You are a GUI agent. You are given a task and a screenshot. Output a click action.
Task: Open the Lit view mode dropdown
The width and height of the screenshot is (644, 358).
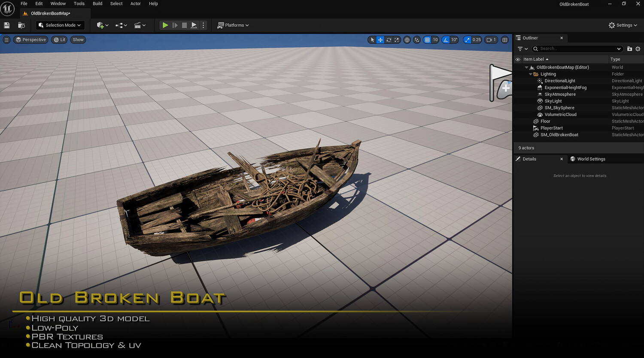pos(59,40)
